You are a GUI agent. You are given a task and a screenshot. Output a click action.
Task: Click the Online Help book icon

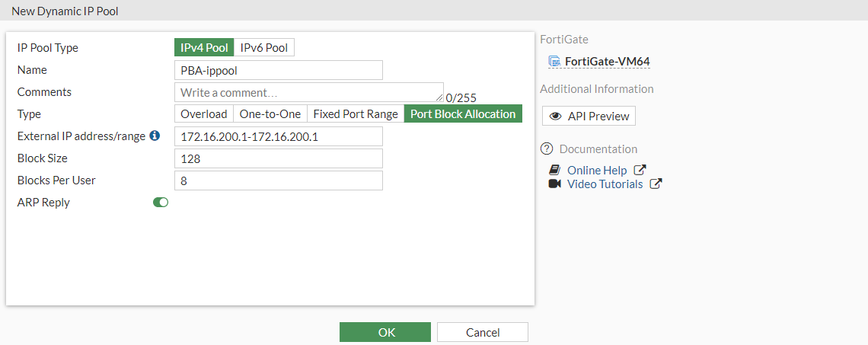(x=554, y=171)
